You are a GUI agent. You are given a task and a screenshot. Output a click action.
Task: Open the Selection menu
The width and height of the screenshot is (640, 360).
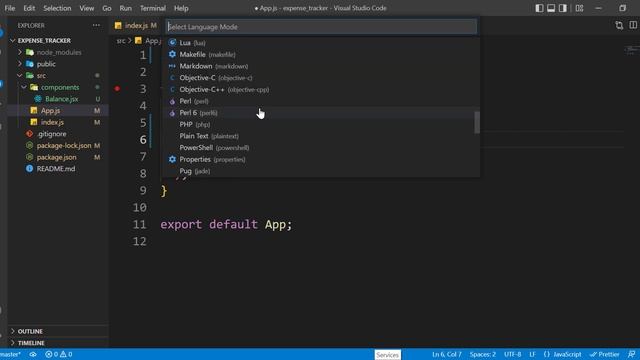click(x=57, y=8)
